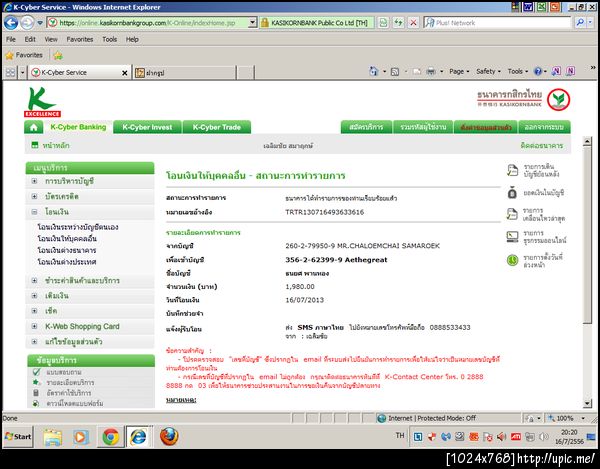Open the Edit menu
This screenshot has height=469, width=600.
[30, 39]
